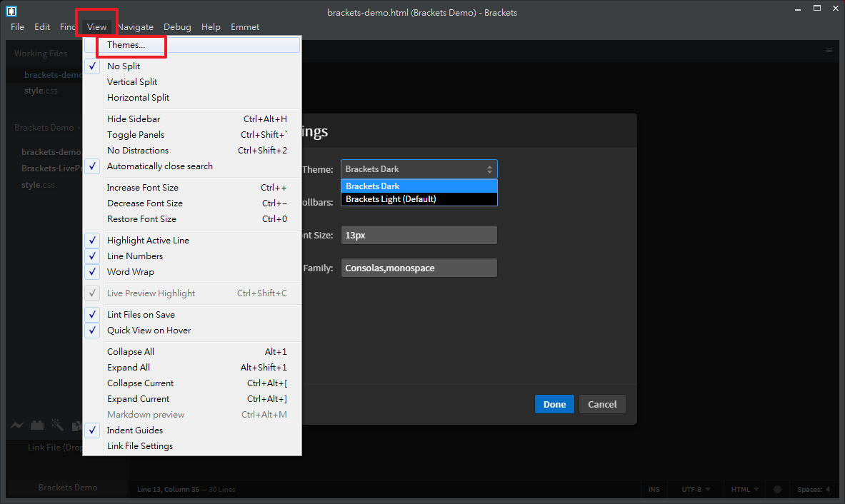This screenshot has height=504, width=845.
Task: Uncheck Quick View on Hover
Action: [149, 331]
